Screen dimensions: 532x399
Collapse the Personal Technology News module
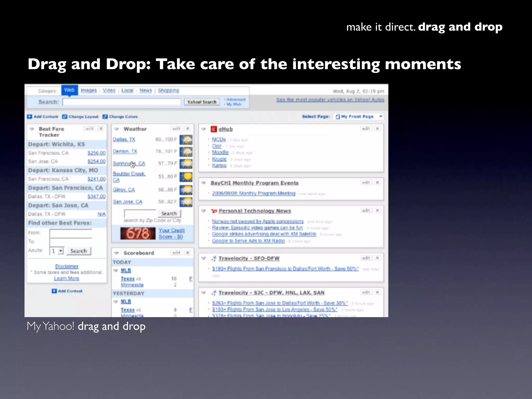pyautogui.click(x=204, y=211)
